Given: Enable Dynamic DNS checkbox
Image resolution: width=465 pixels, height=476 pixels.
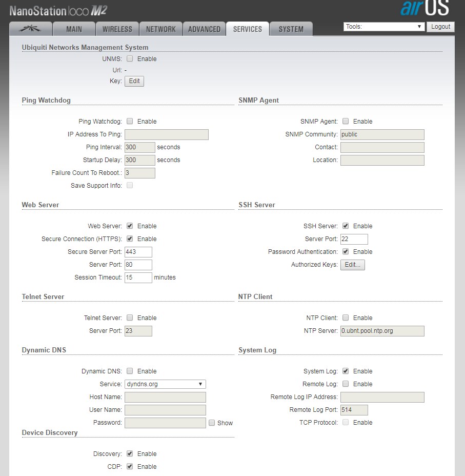Looking at the screenshot, I should coord(130,371).
